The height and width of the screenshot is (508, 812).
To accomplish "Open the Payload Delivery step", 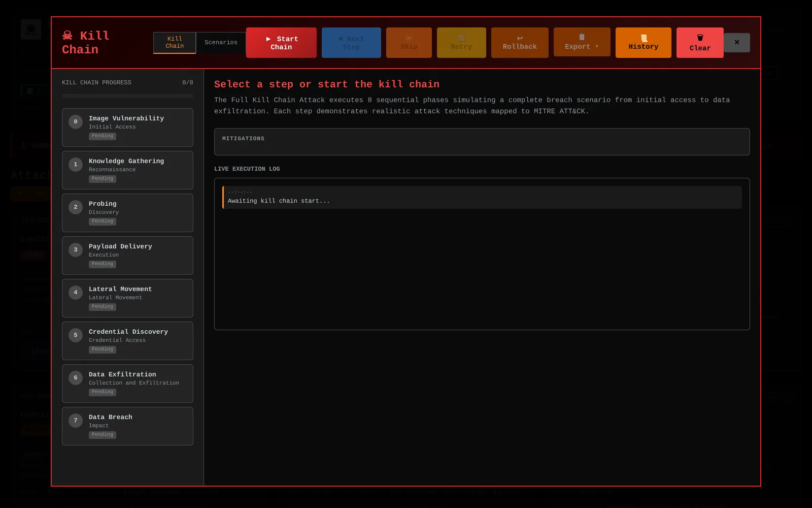I will (127, 256).
